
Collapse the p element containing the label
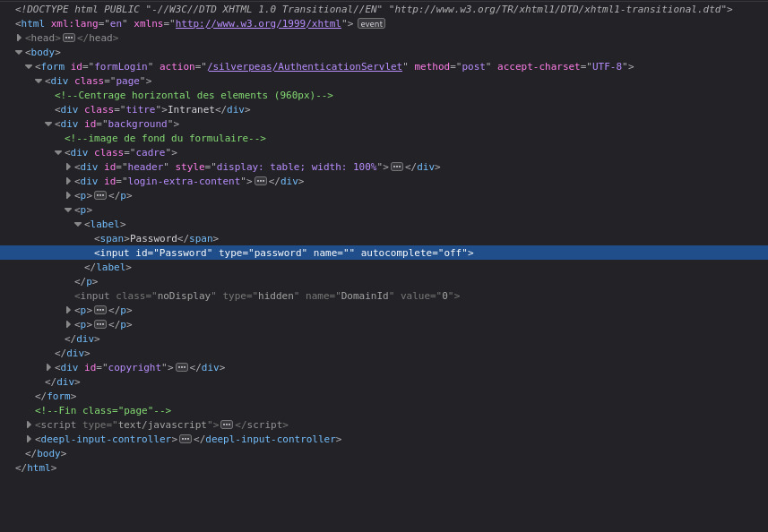pos(68,210)
